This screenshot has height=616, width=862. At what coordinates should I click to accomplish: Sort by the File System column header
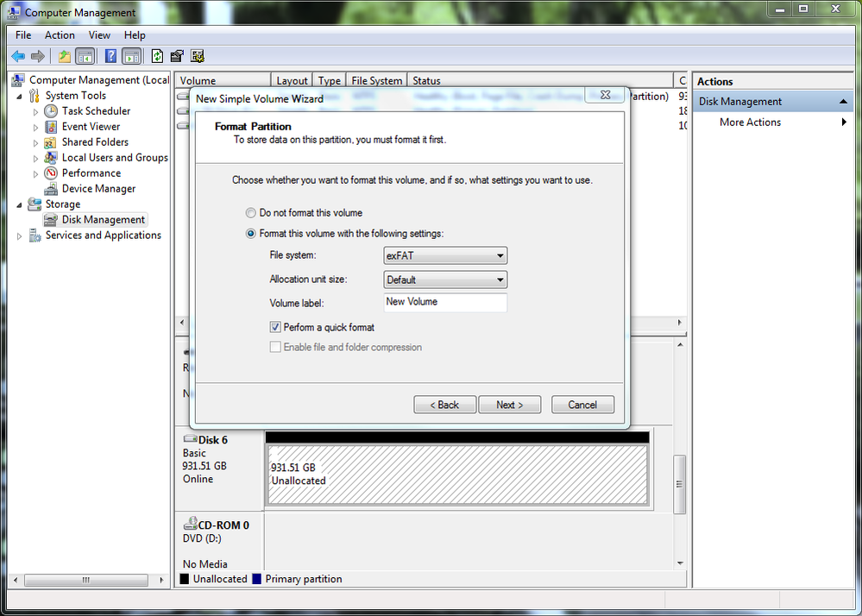point(376,81)
